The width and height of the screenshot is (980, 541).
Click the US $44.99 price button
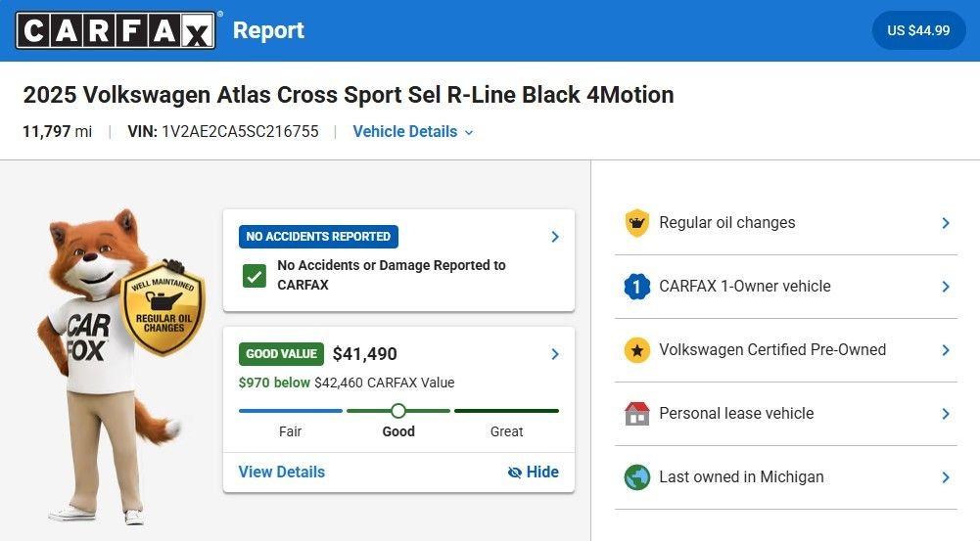point(918,30)
